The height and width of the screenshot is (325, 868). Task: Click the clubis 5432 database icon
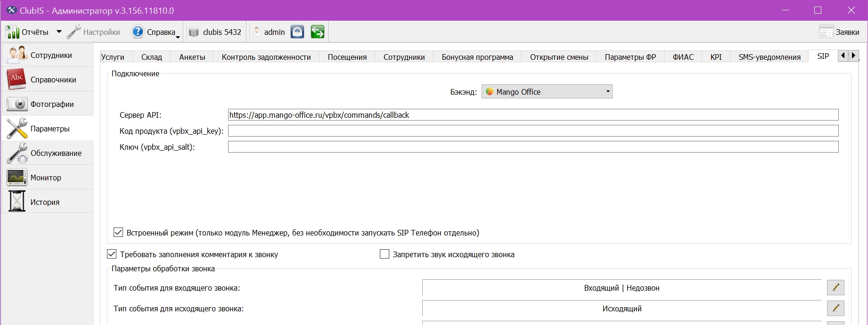pos(194,32)
